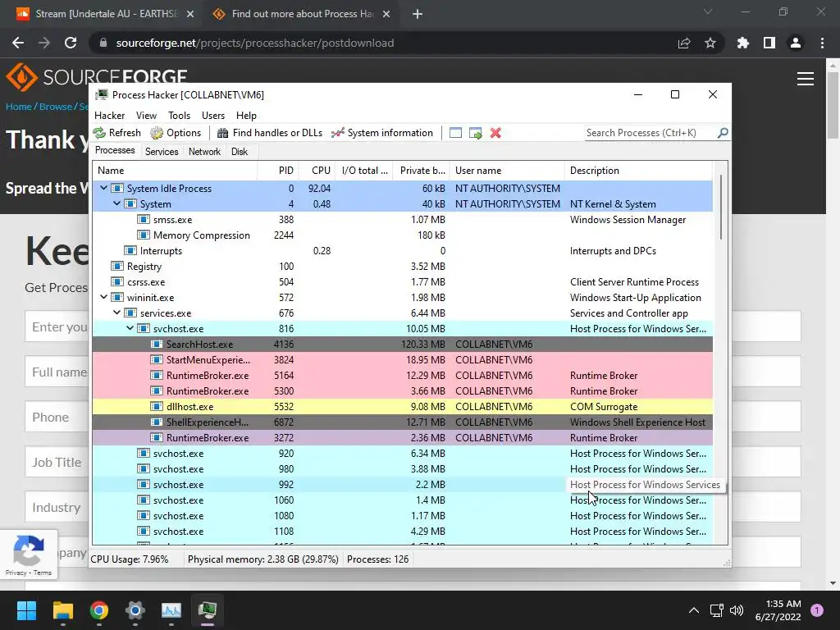Select the StartMenuExperienceHost process row
Viewport: 840px width, 630px height.
(402, 360)
